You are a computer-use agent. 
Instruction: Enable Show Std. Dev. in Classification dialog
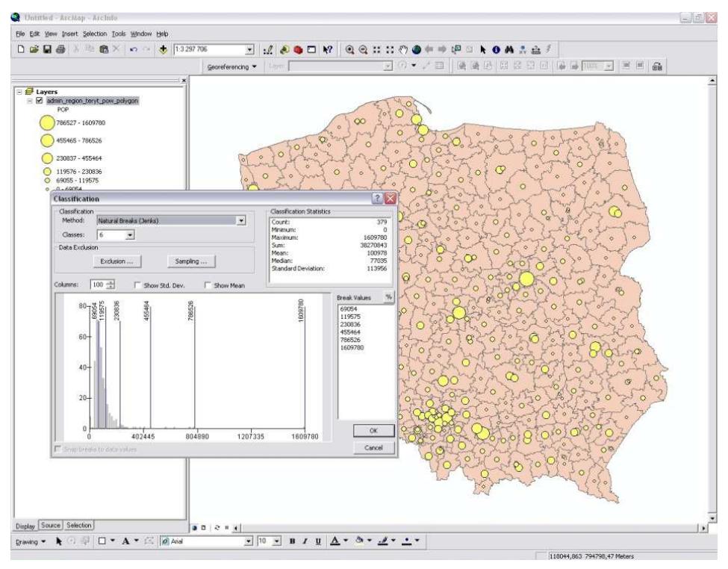pyautogui.click(x=139, y=284)
